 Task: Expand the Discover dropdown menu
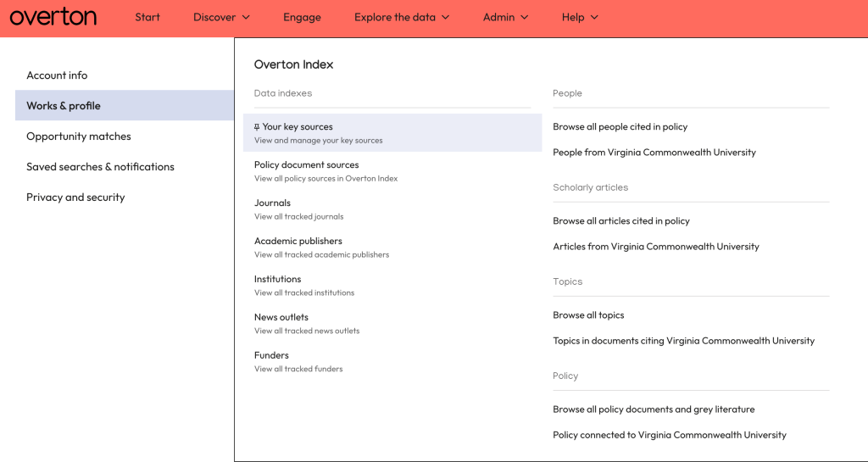click(221, 17)
